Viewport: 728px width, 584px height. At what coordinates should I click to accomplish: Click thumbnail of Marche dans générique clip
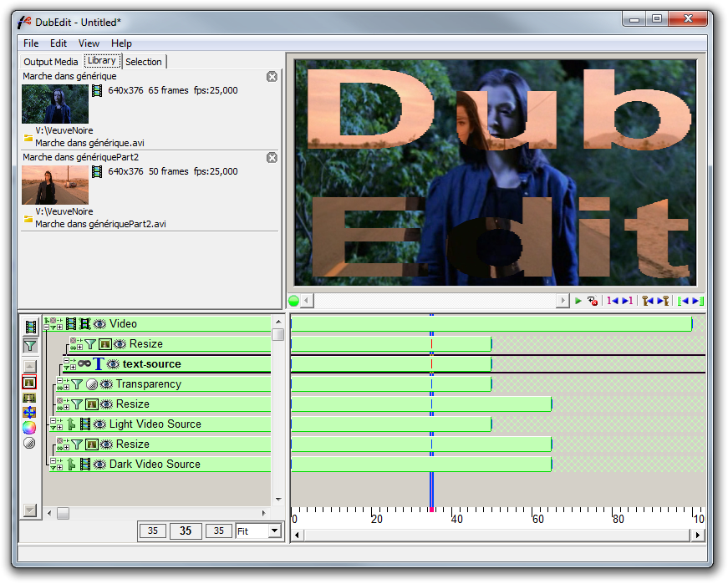(x=55, y=104)
